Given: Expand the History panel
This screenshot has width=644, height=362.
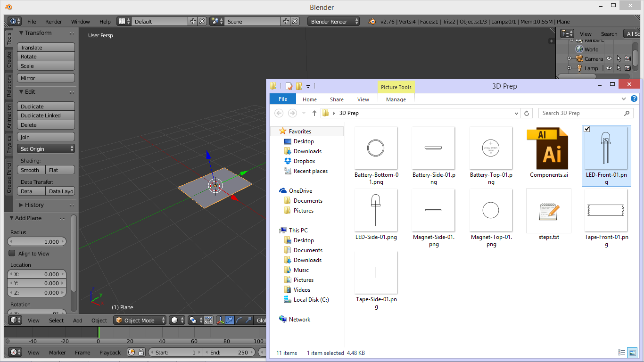Looking at the screenshot, I should tap(21, 205).
